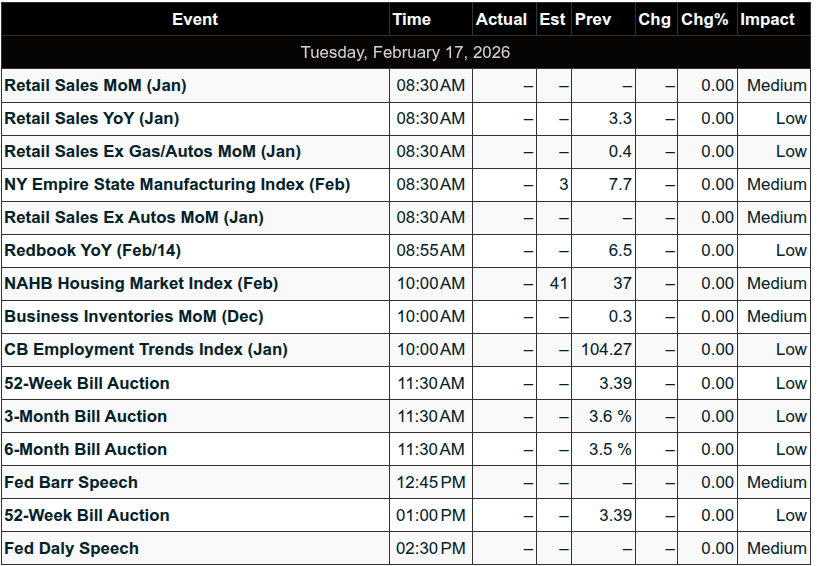
Task: Open the 6-Month Bill Auction event
Action: point(86,449)
